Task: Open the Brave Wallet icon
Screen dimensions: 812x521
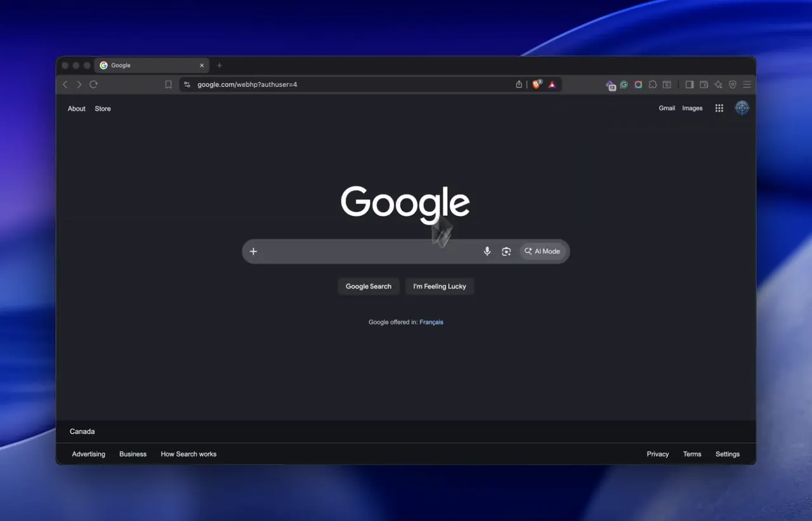Action: 704,84
